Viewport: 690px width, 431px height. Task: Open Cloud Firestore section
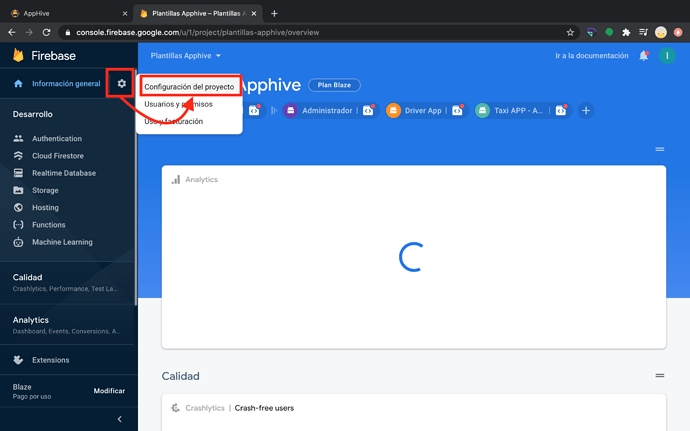coord(58,156)
